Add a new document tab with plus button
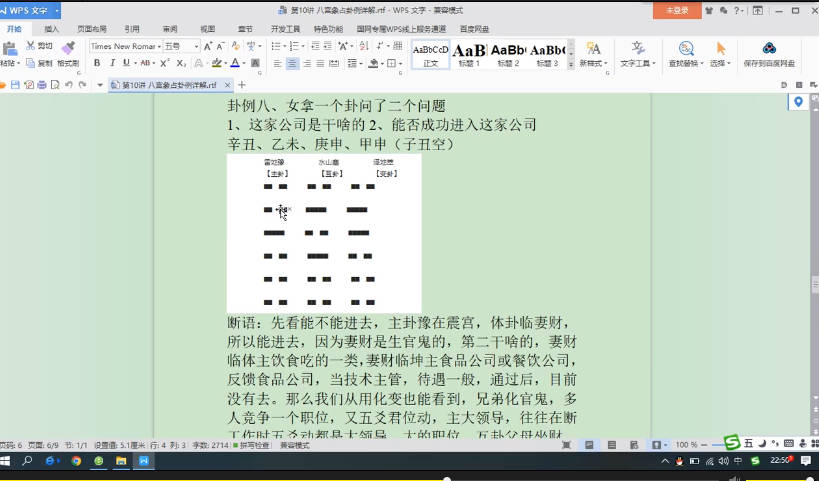The image size is (819, 481). tap(241, 85)
